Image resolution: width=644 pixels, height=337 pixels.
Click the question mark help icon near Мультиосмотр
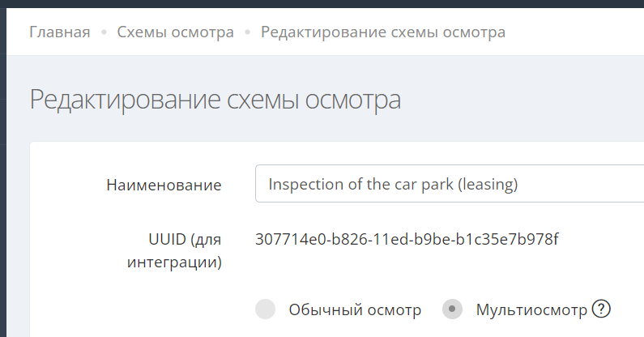(600, 309)
